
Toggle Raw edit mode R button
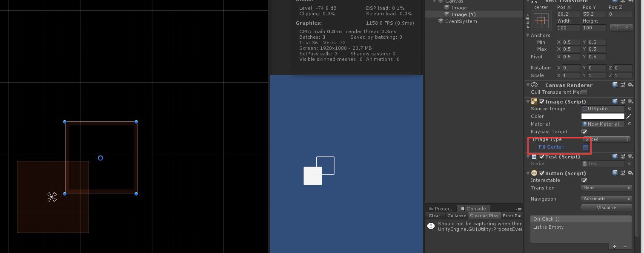click(627, 28)
